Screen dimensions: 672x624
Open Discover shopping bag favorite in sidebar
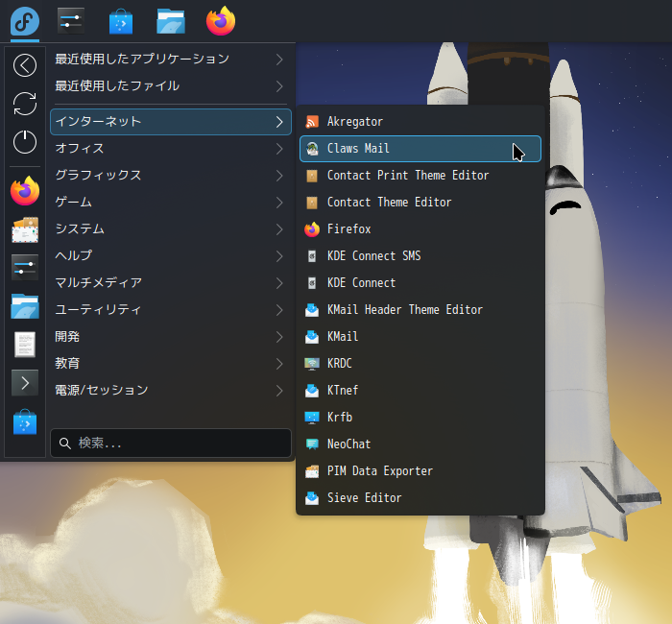click(x=25, y=421)
